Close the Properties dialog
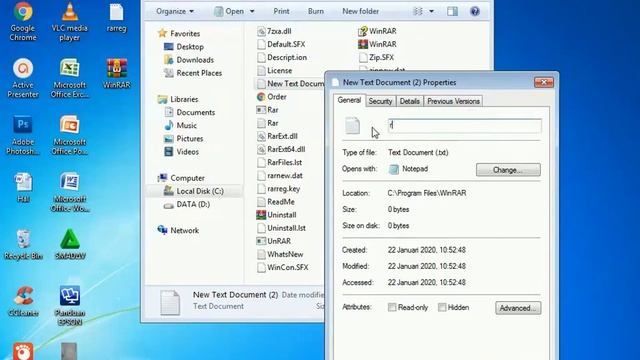 click(x=544, y=82)
